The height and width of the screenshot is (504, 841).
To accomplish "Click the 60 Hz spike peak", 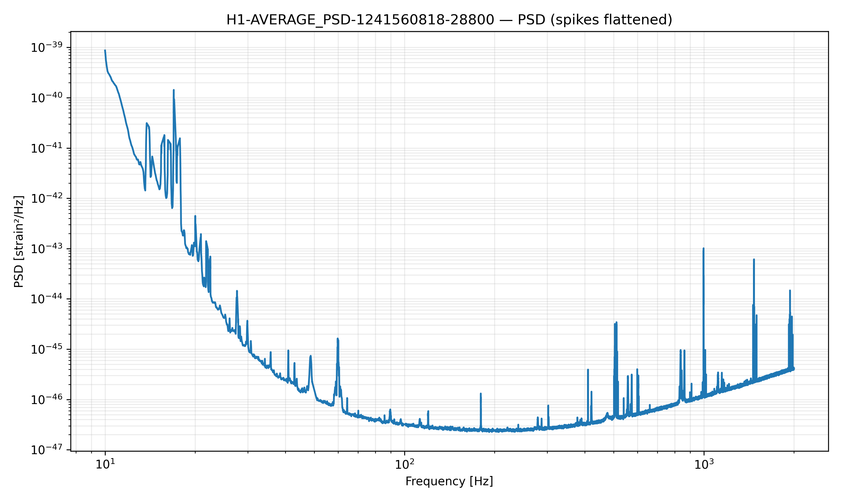I will (338, 339).
